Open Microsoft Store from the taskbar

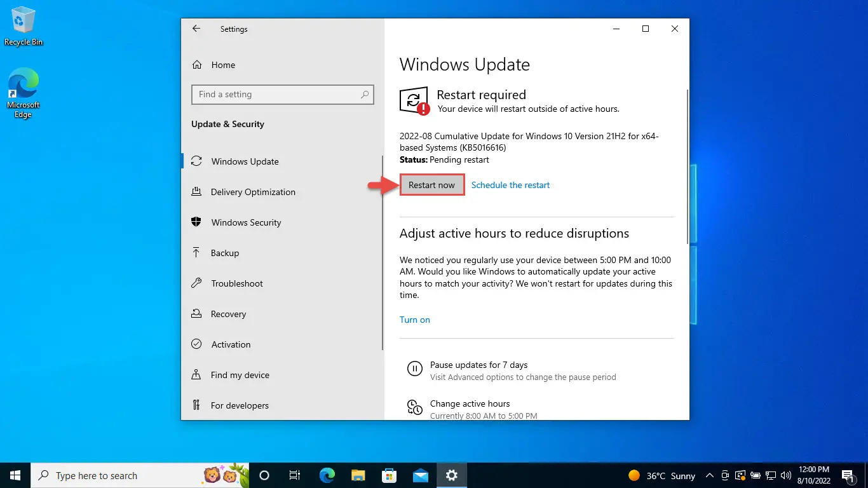(389, 475)
